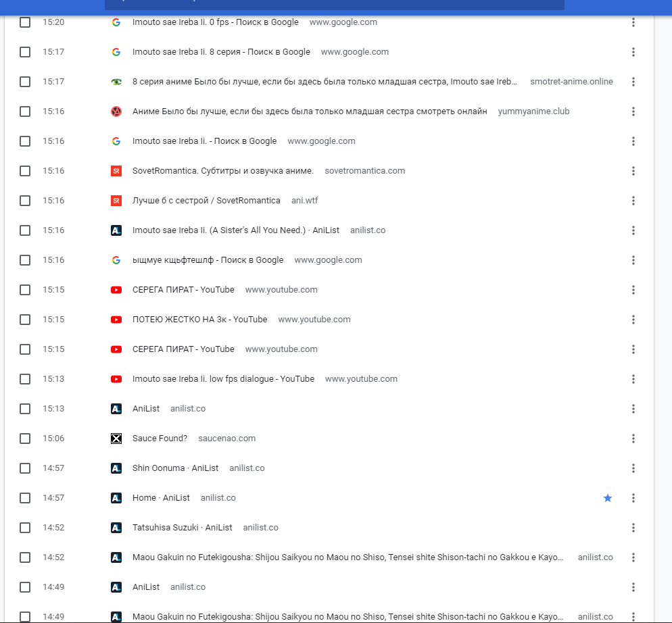Viewport: 672px width, 623px height.
Task: Tick the checkbox for yummyanime.club entry
Action: point(25,111)
